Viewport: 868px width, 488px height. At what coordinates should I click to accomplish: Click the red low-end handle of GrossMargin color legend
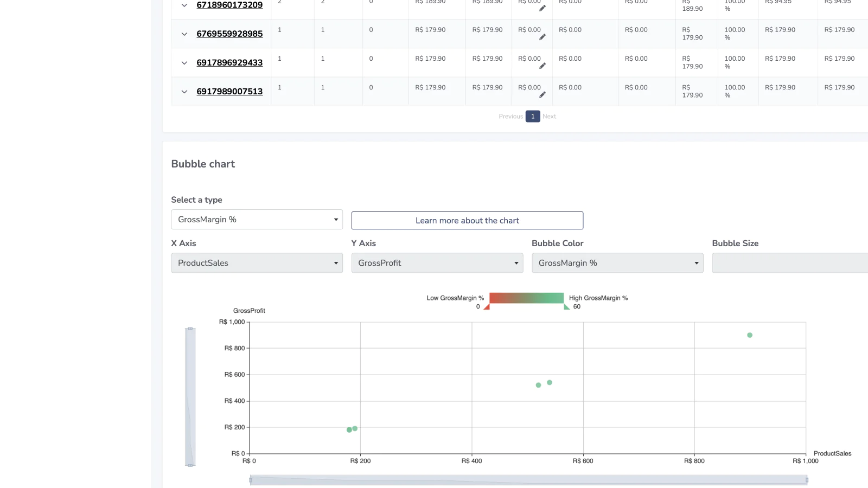[x=487, y=307]
